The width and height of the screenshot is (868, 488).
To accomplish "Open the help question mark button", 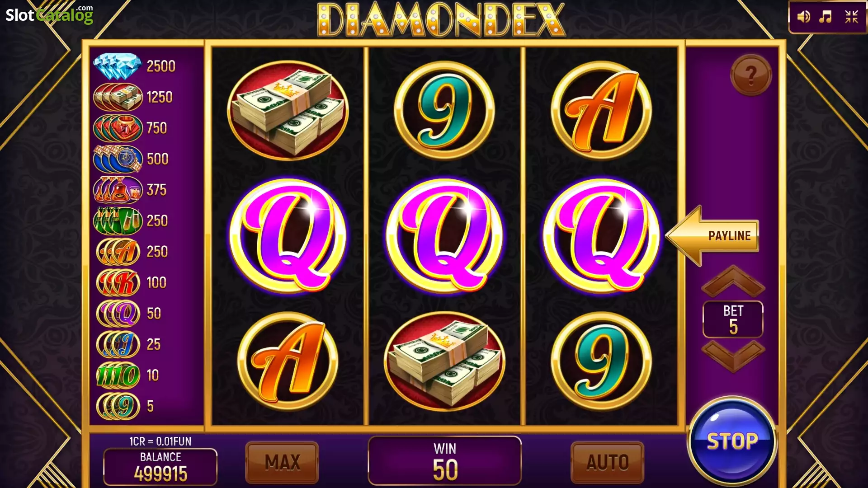I will click(751, 75).
